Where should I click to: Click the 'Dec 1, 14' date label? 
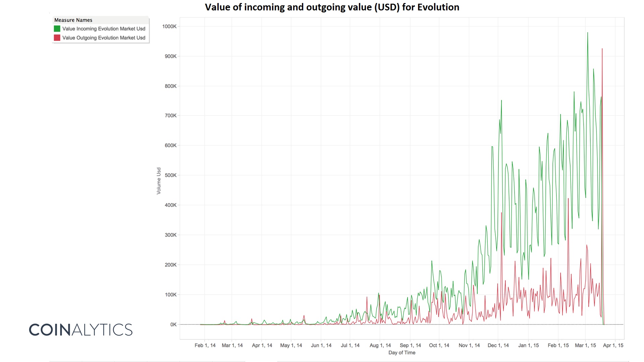[x=498, y=345]
